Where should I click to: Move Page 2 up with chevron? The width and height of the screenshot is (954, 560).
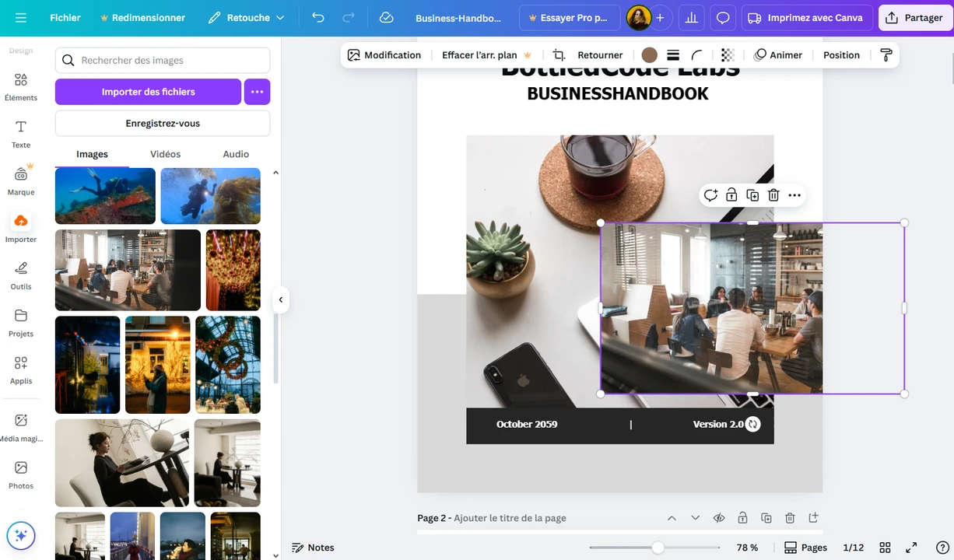pyautogui.click(x=672, y=518)
